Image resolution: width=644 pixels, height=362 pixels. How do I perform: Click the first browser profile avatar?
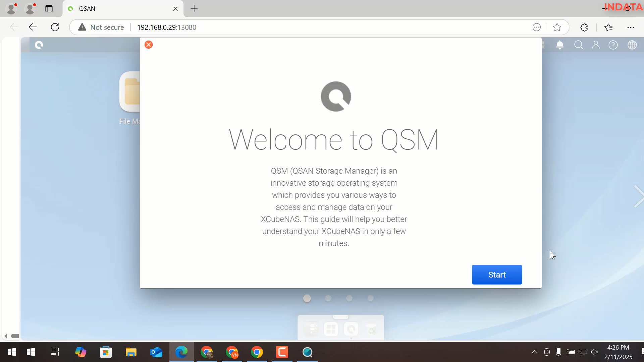pyautogui.click(x=11, y=9)
